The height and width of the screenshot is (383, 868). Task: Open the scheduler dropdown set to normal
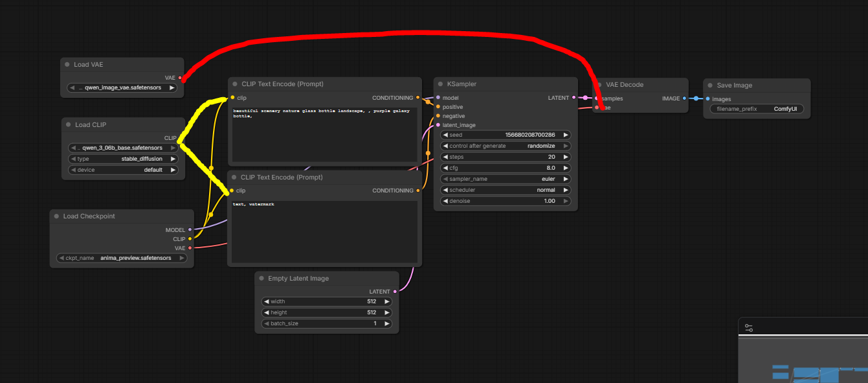coord(505,190)
